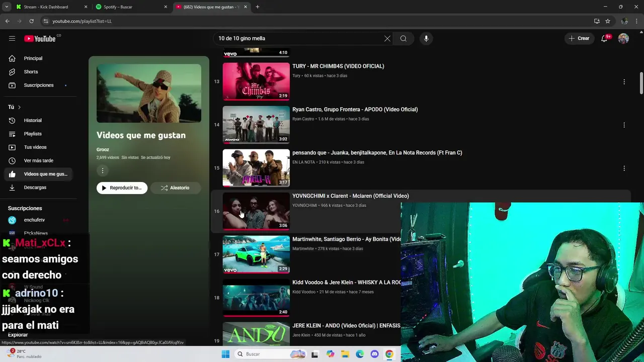Open Discord from taskbar
644x362 pixels.
(x=374, y=354)
